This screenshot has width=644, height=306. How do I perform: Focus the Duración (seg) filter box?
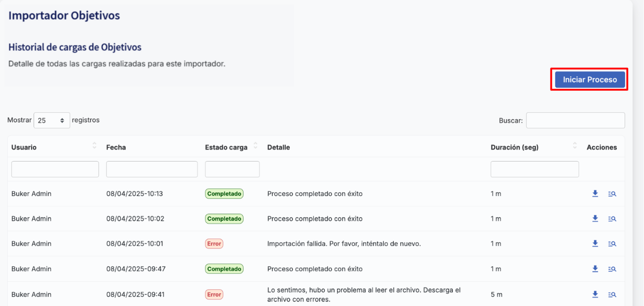534,169
